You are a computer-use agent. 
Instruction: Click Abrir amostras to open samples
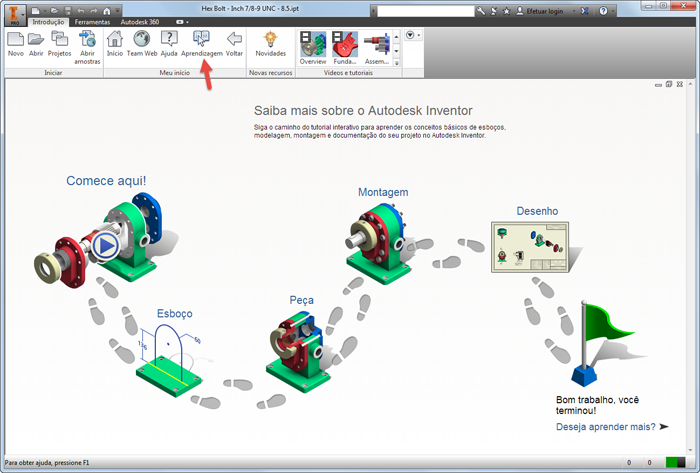pos(88,48)
